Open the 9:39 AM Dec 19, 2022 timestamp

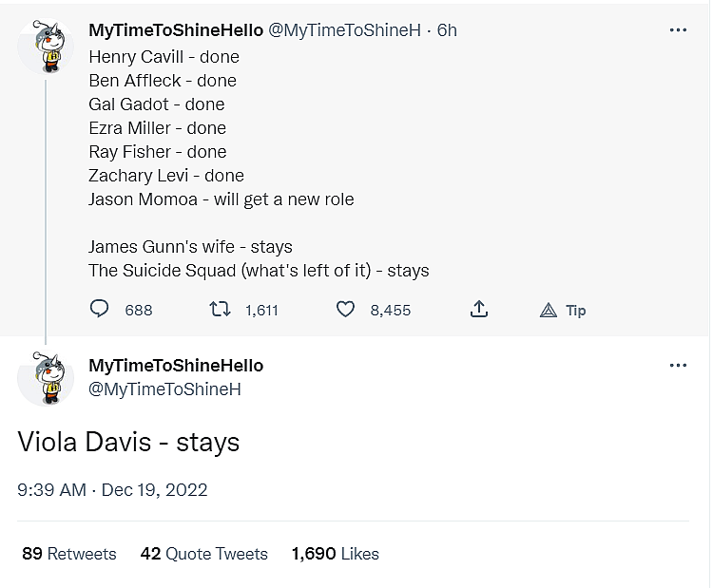(x=112, y=490)
